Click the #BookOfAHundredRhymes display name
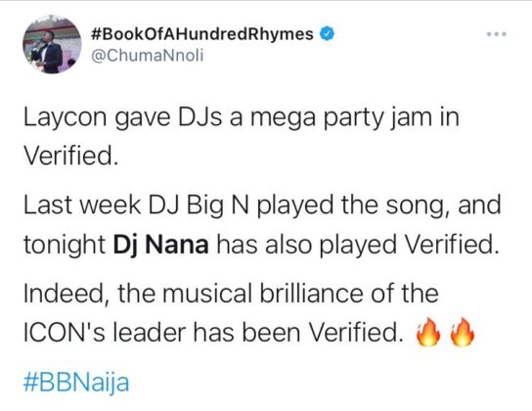Image resolution: width=532 pixels, height=411 pixels. pyautogui.click(x=202, y=34)
